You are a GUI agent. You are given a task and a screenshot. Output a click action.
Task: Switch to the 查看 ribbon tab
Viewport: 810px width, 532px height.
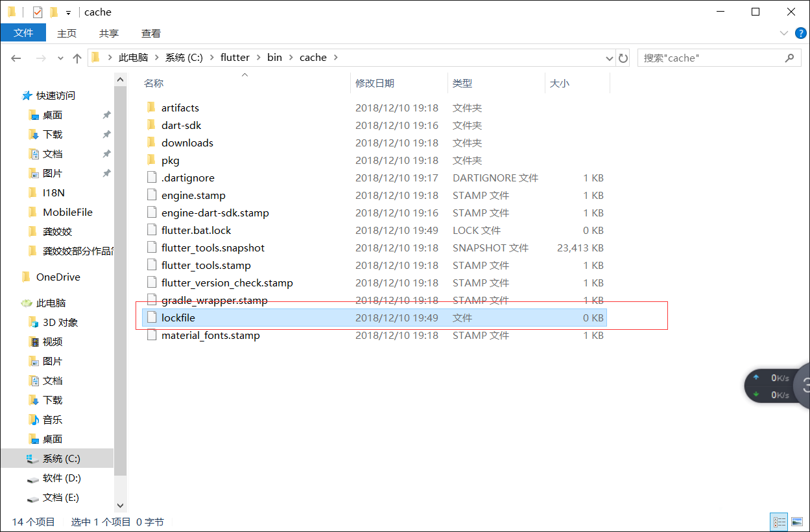tap(150, 33)
